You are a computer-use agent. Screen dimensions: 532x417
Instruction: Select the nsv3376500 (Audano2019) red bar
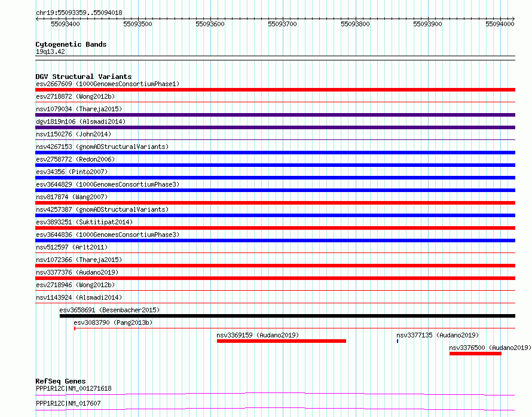coord(475,354)
